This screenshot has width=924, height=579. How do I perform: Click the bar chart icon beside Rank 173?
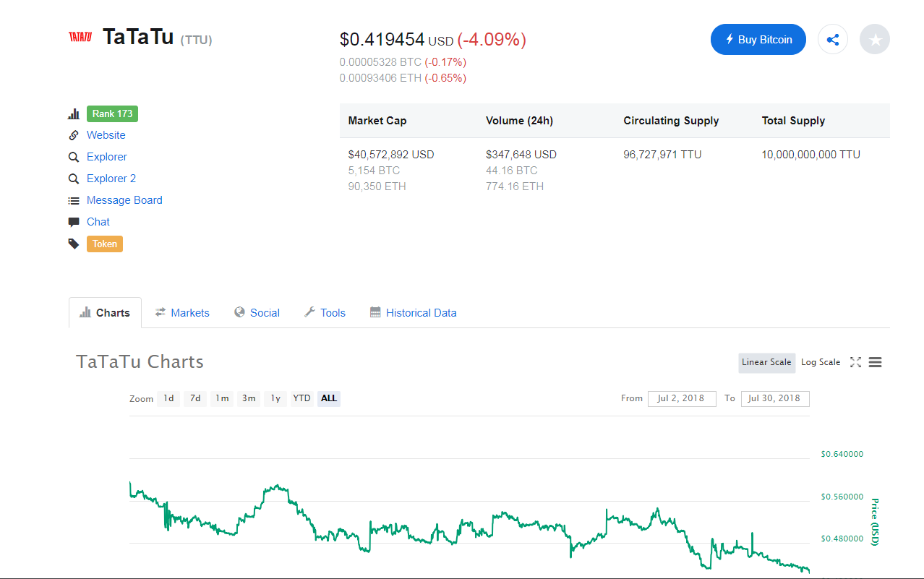tap(74, 114)
